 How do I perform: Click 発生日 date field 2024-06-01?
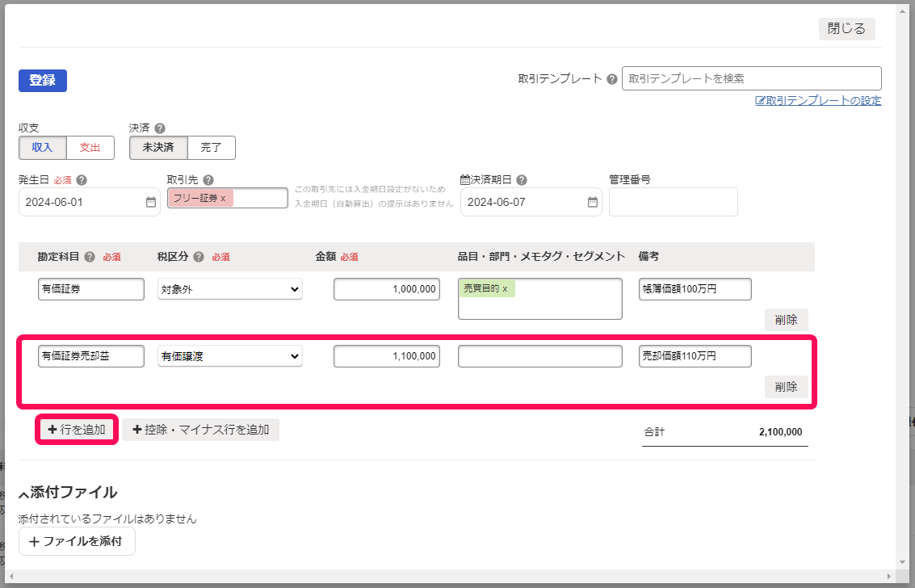pos(90,203)
